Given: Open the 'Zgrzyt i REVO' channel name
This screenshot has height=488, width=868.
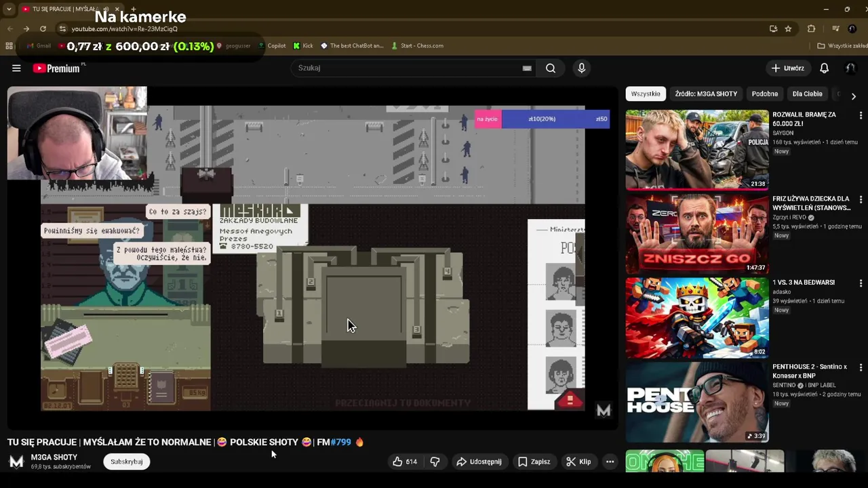Looking at the screenshot, I should pyautogui.click(x=790, y=218).
